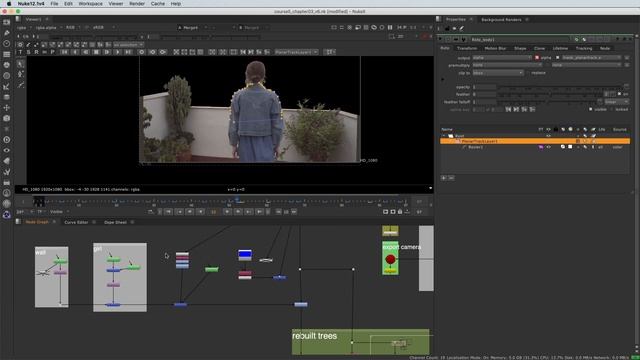The height and width of the screenshot is (360, 640).
Task: Open the 3D nodes toolbar menu
Action: click(7, 118)
